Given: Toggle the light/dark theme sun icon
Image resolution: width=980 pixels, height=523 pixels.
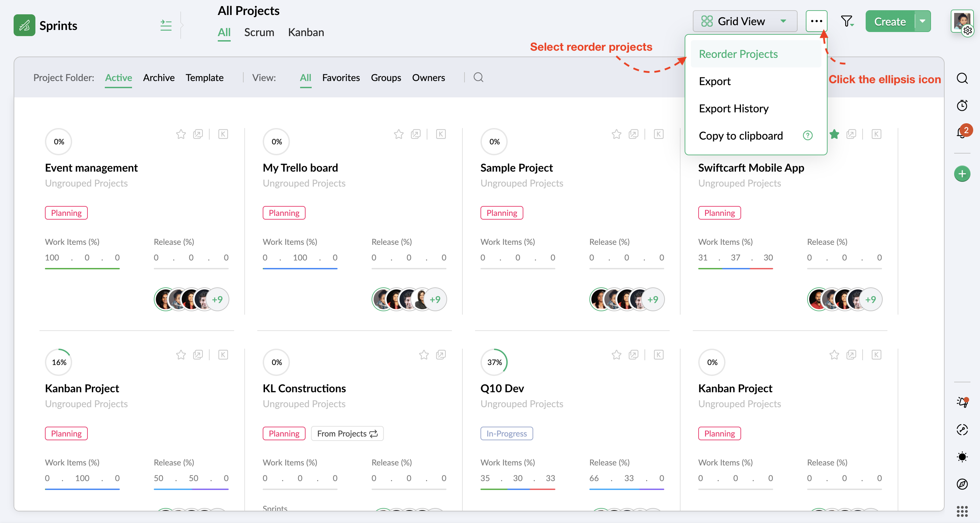Looking at the screenshot, I should click(962, 457).
